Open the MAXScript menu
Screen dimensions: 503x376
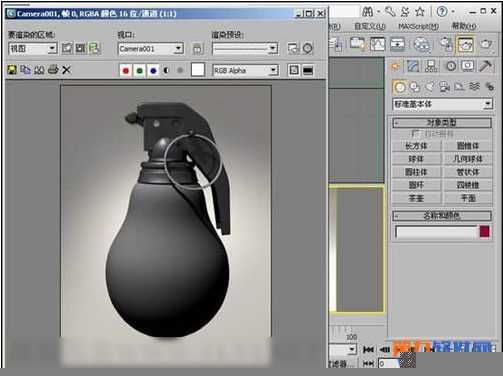pos(418,26)
